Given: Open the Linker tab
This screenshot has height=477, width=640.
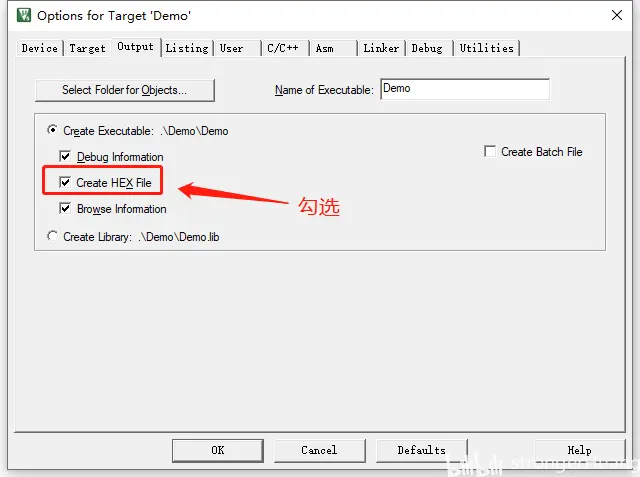Looking at the screenshot, I should (x=381, y=48).
